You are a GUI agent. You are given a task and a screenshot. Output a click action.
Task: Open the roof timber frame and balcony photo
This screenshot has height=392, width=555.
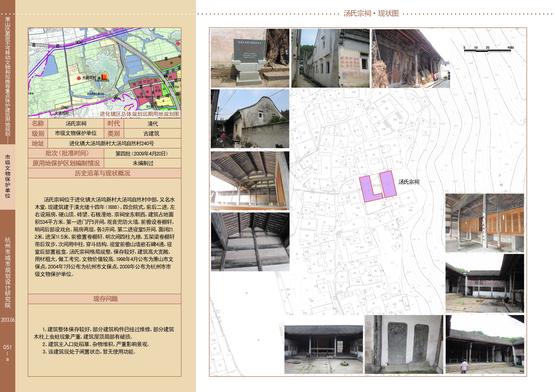pos(250,181)
